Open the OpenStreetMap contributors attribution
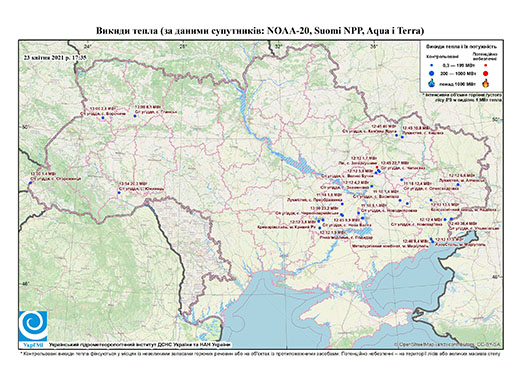Viewport: 520px width, 368px height. pos(447,344)
